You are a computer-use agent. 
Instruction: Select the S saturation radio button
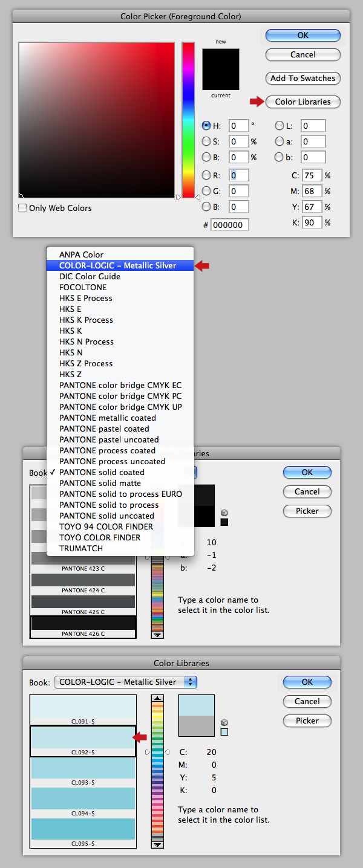pos(206,141)
